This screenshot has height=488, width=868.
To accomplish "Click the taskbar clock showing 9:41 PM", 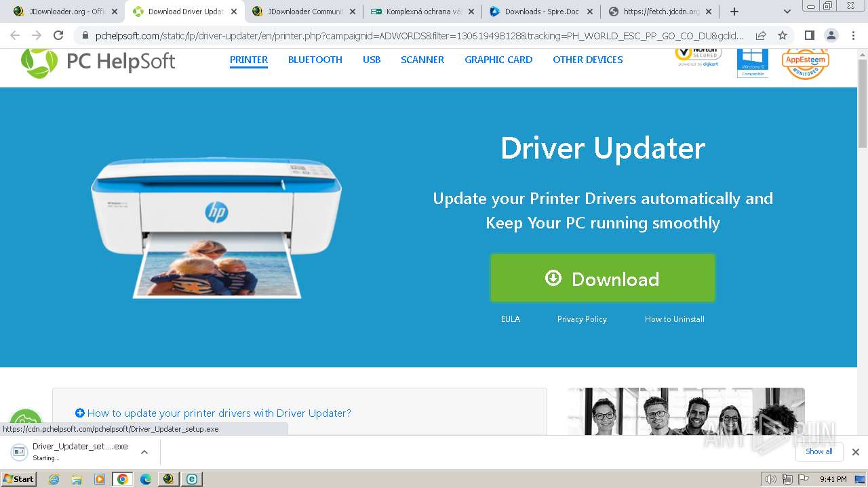I will click(x=833, y=479).
